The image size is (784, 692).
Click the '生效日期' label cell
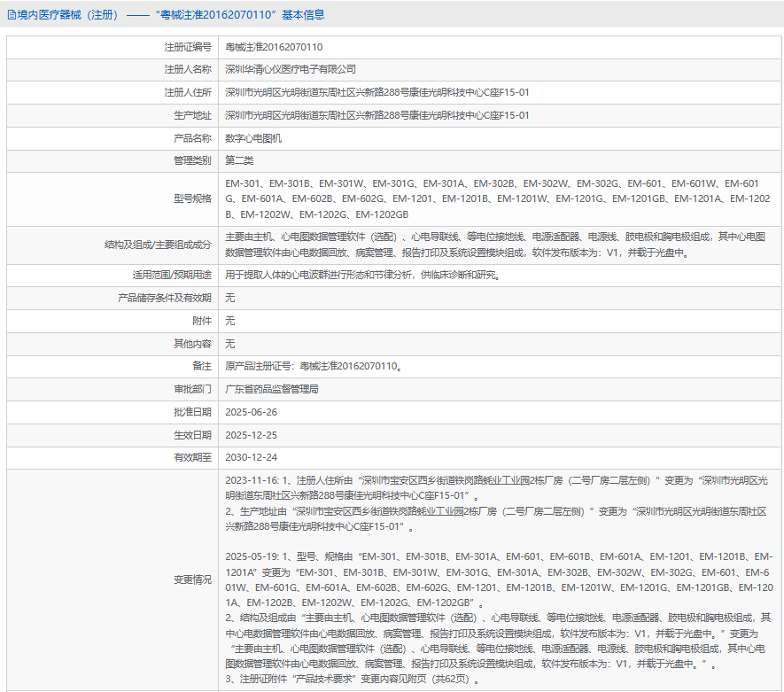(x=113, y=435)
